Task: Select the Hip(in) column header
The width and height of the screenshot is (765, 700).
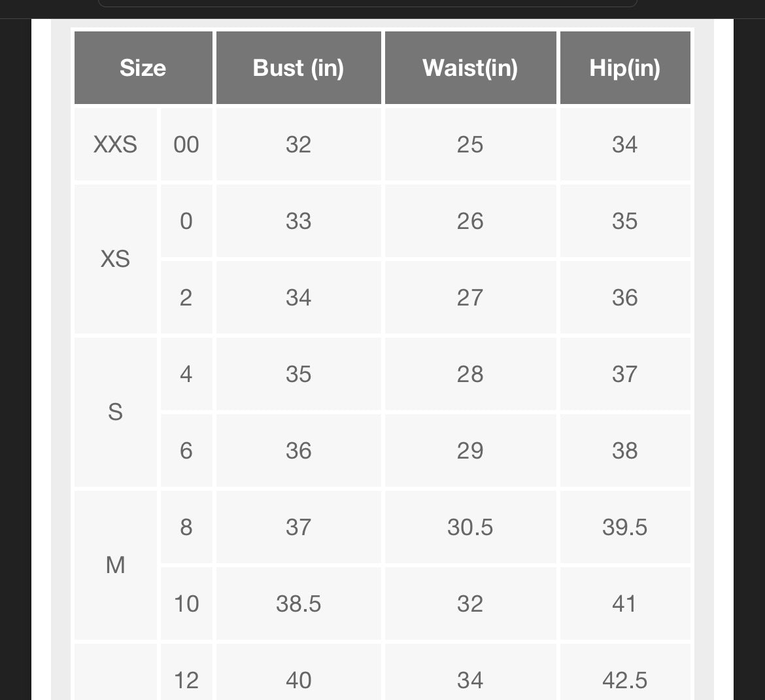Action: [624, 68]
